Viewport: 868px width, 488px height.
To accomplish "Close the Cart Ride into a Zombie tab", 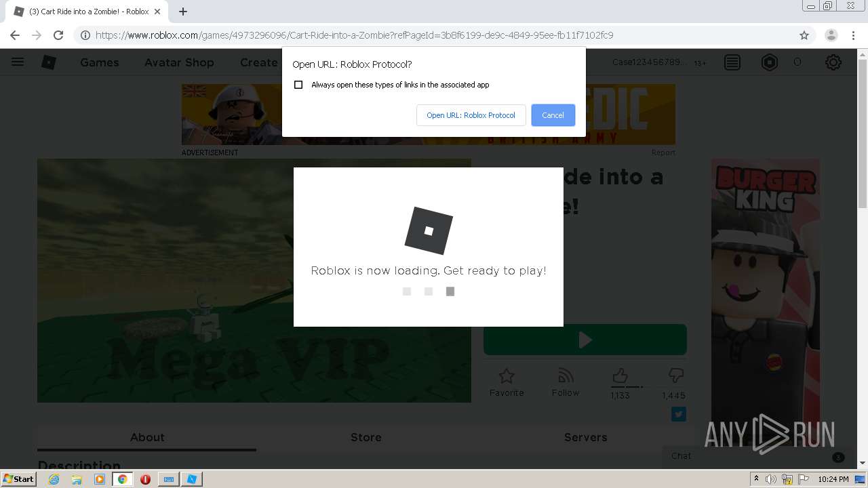I will pos(157,12).
